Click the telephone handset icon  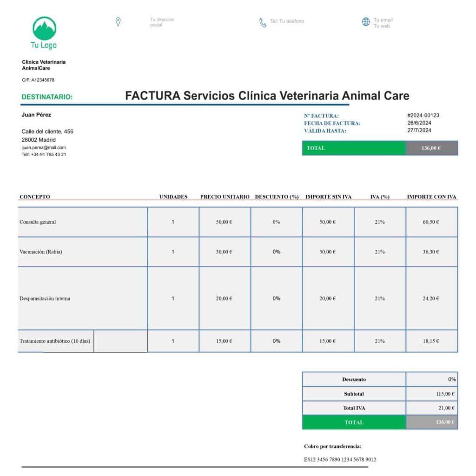pyautogui.click(x=262, y=21)
